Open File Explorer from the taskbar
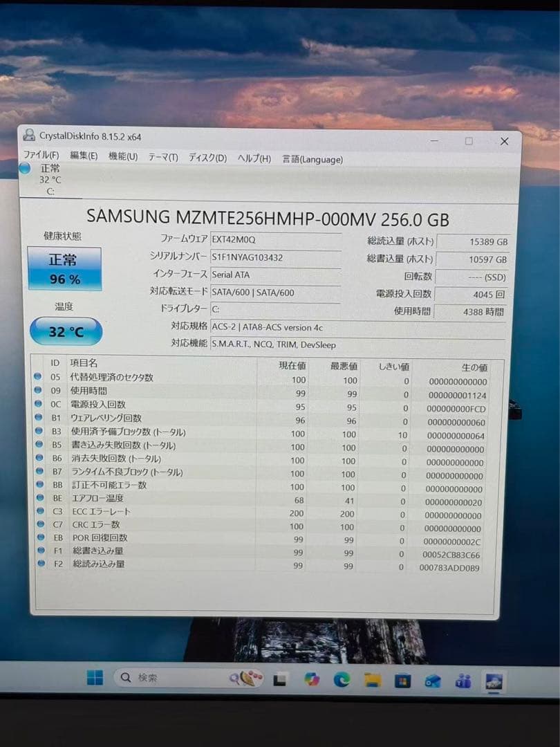Screen dimensions: 560x747 tap(370, 681)
